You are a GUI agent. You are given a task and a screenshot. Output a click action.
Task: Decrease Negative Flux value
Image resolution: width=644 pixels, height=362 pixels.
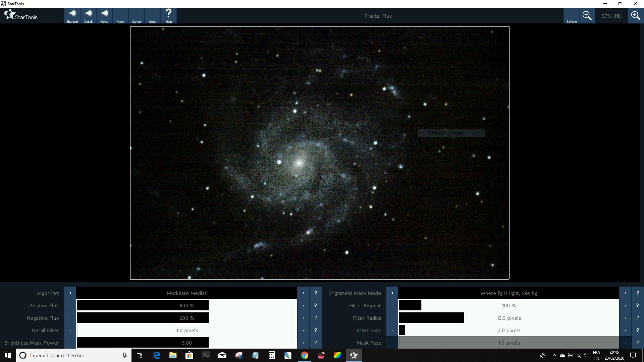[70, 318]
